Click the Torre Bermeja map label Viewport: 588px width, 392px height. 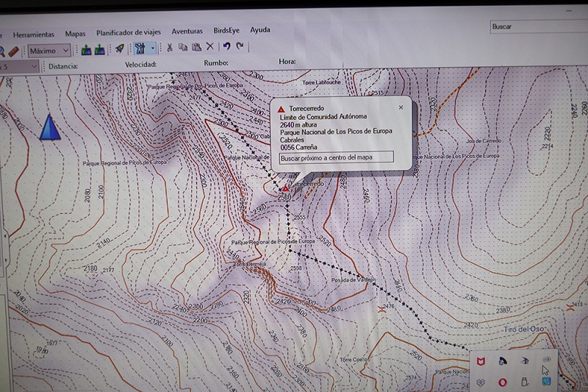249,265
